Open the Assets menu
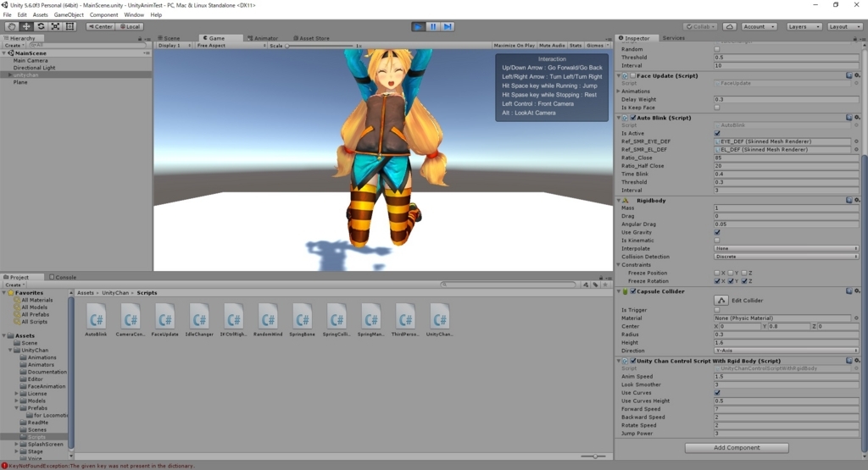The height and width of the screenshot is (470, 868). (x=40, y=15)
